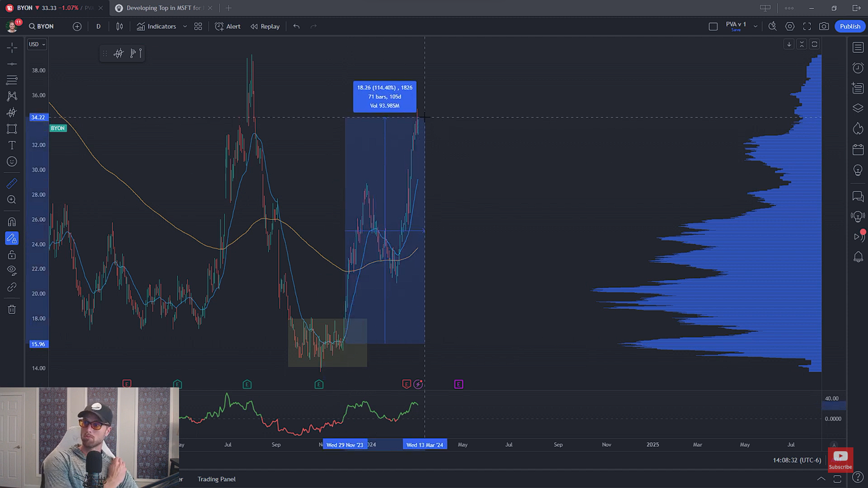Expand the Indicators favorites arrow
868x488 pixels.
pyautogui.click(x=185, y=26)
